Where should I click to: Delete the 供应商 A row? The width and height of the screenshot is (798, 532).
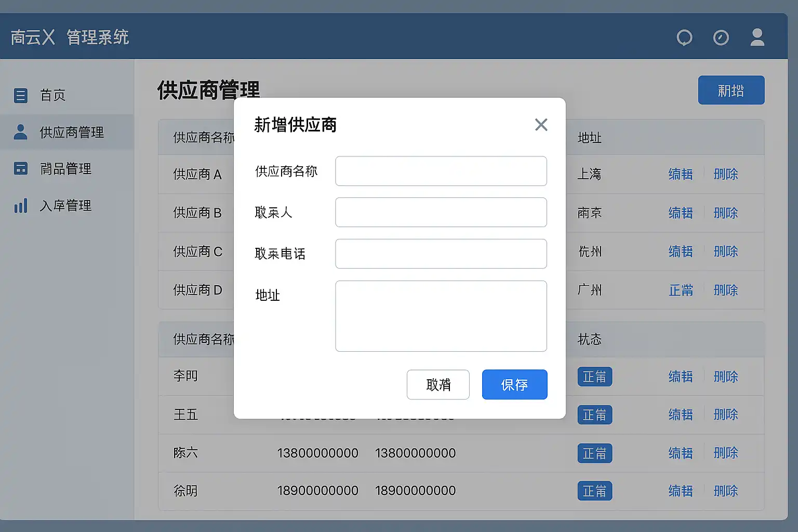pos(726,174)
